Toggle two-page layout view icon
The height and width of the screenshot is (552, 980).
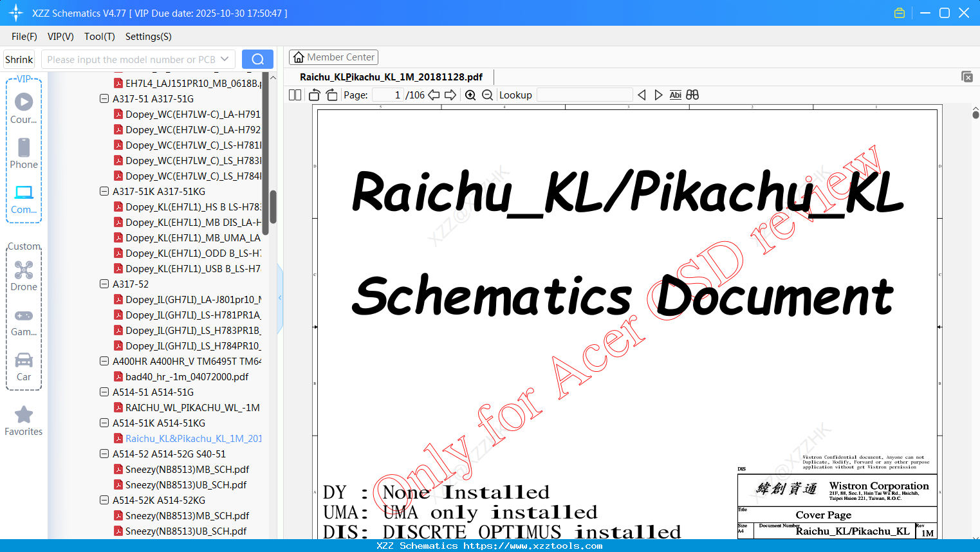(x=295, y=95)
